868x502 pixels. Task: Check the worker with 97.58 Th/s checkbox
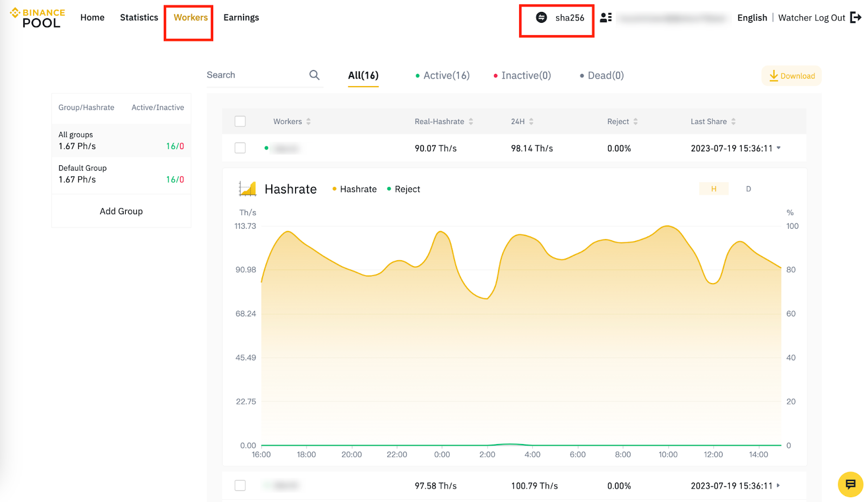coord(240,486)
